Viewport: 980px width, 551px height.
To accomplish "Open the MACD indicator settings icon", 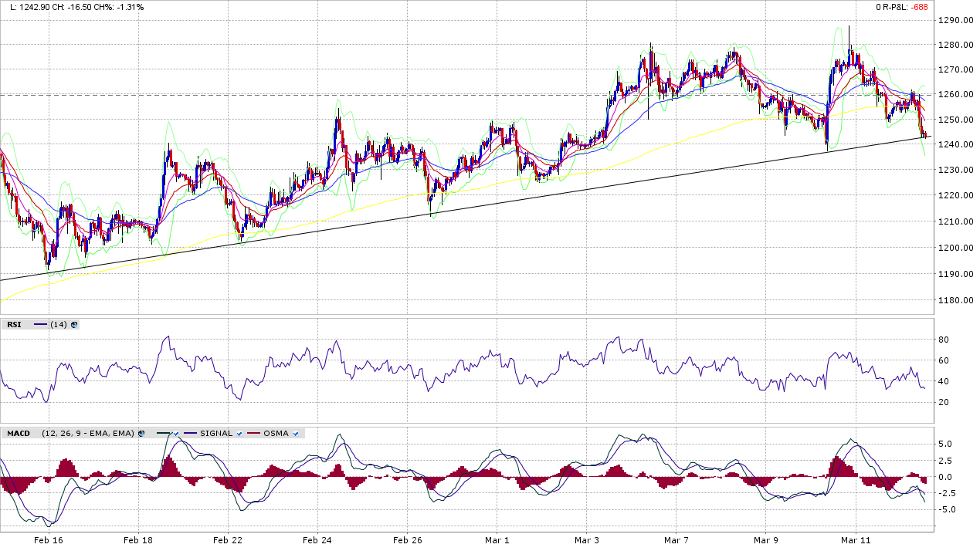I will pos(141,434).
